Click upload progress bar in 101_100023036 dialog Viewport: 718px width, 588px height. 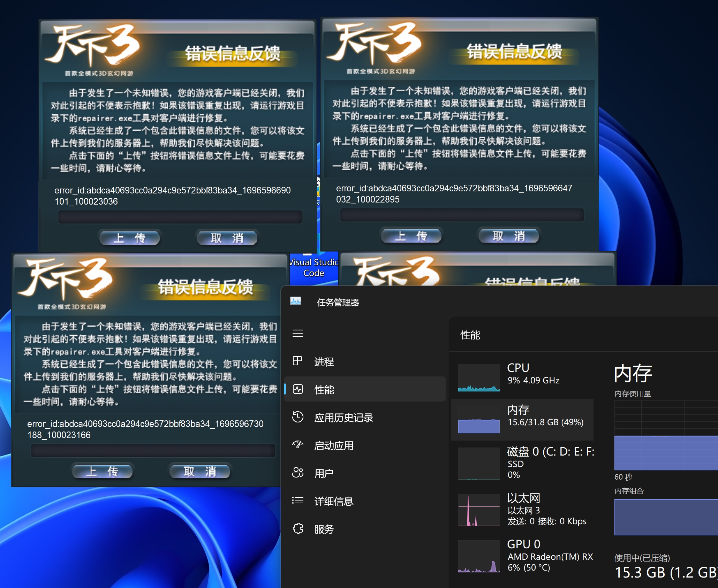(180, 217)
